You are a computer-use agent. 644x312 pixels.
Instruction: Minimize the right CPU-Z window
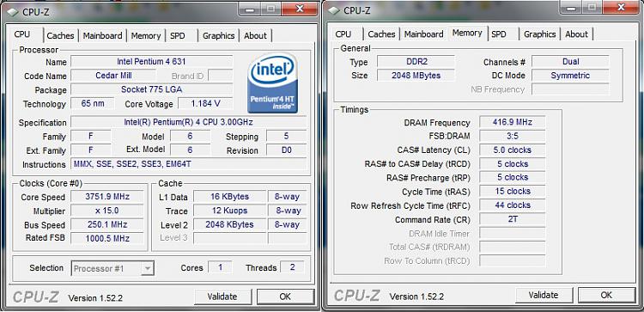571,8
